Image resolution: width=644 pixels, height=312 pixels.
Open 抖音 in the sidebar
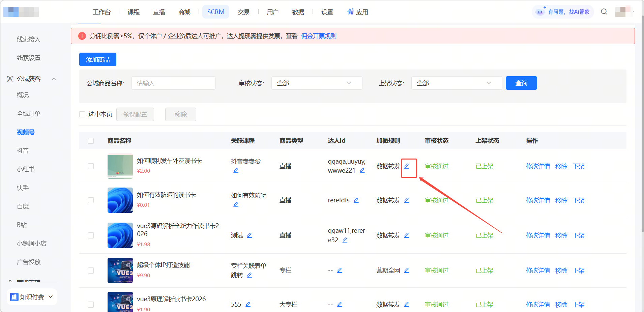[23, 150]
